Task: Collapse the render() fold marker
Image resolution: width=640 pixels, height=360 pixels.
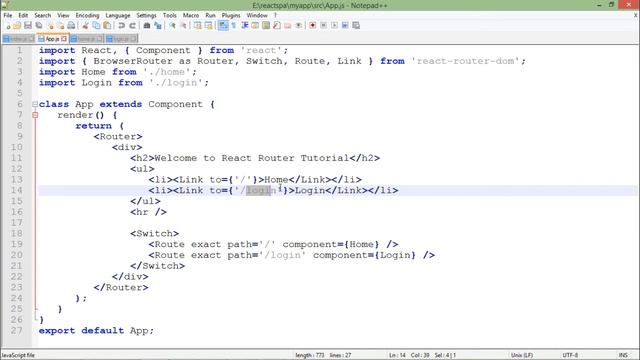Action: pyautogui.click(x=35, y=115)
